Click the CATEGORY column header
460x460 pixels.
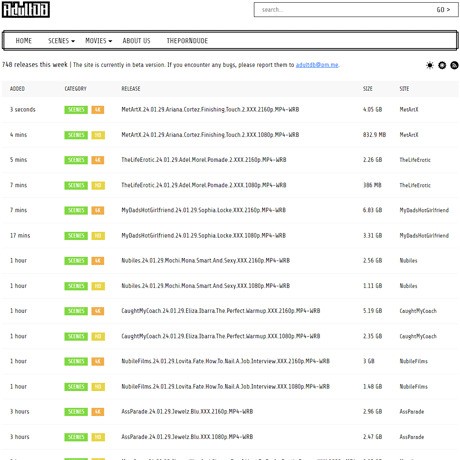pyautogui.click(x=75, y=89)
